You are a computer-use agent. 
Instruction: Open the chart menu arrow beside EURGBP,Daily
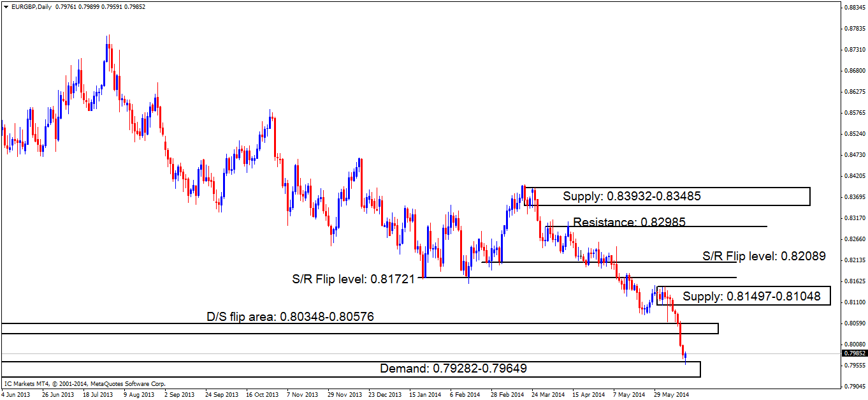tap(5, 8)
